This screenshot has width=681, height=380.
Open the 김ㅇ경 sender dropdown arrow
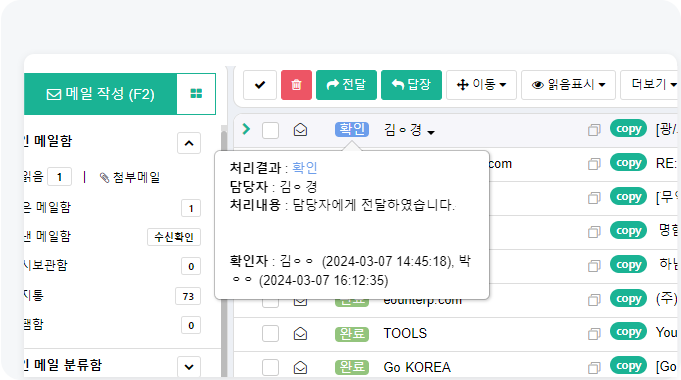pos(431,132)
